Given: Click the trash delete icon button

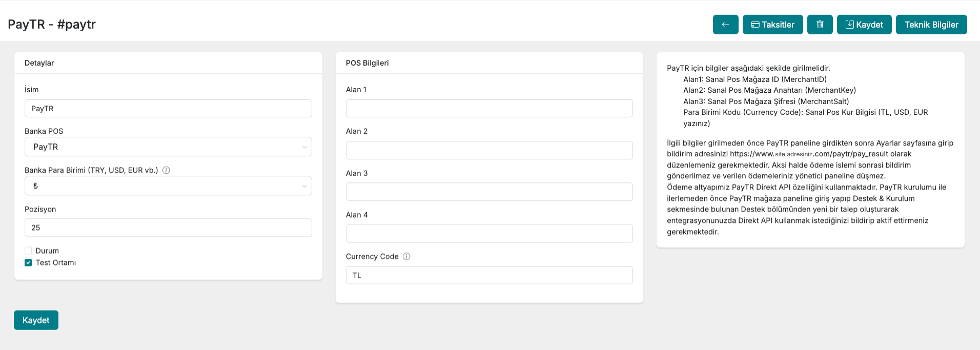Looking at the screenshot, I should pos(820,25).
